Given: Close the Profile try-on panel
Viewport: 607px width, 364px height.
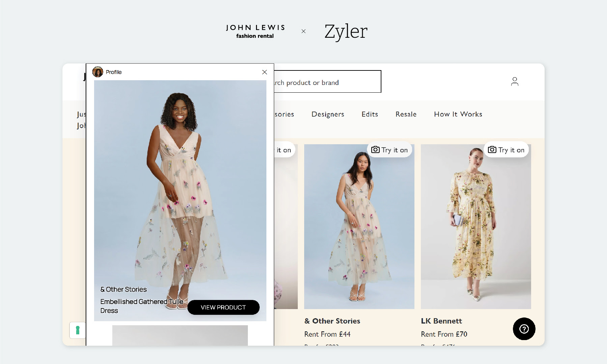Looking at the screenshot, I should (x=264, y=72).
